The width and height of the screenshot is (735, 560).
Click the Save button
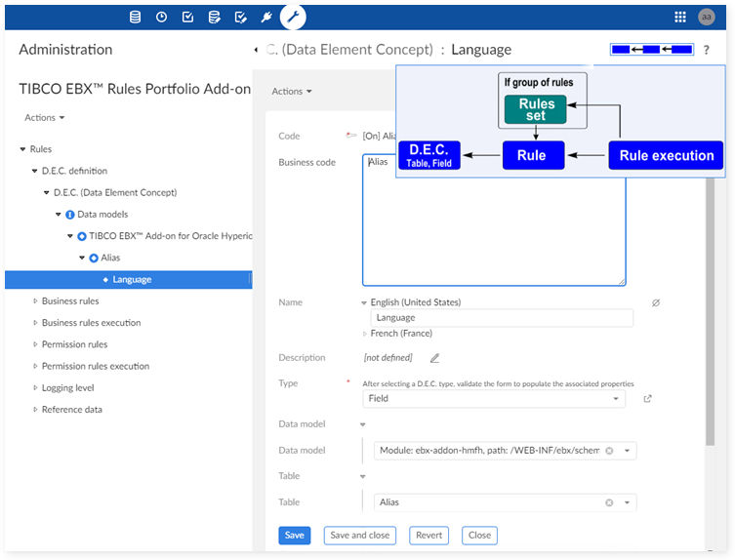coord(295,536)
